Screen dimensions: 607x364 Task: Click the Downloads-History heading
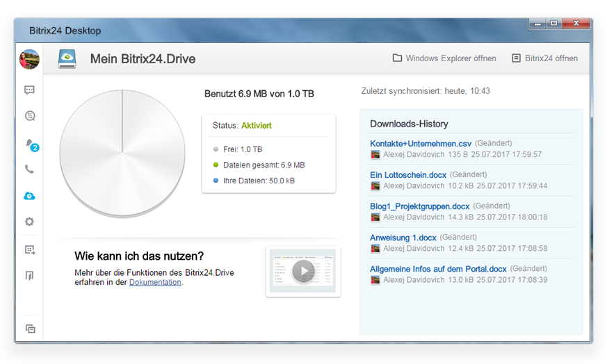point(409,124)
